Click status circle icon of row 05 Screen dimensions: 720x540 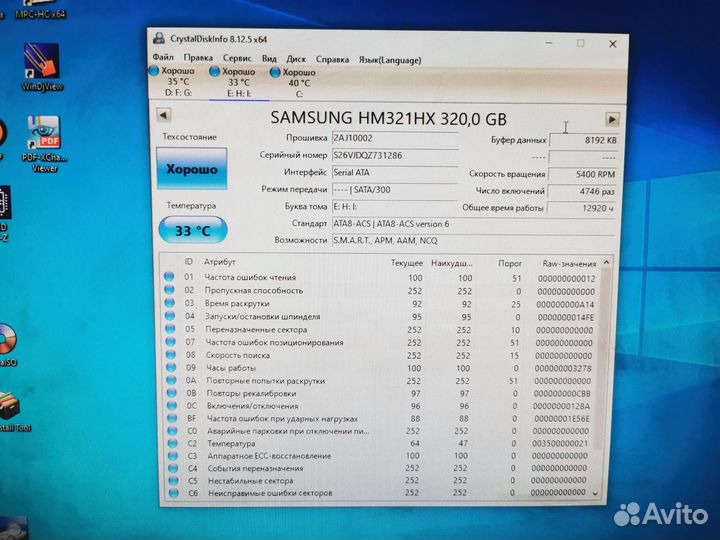click(170, 329)
